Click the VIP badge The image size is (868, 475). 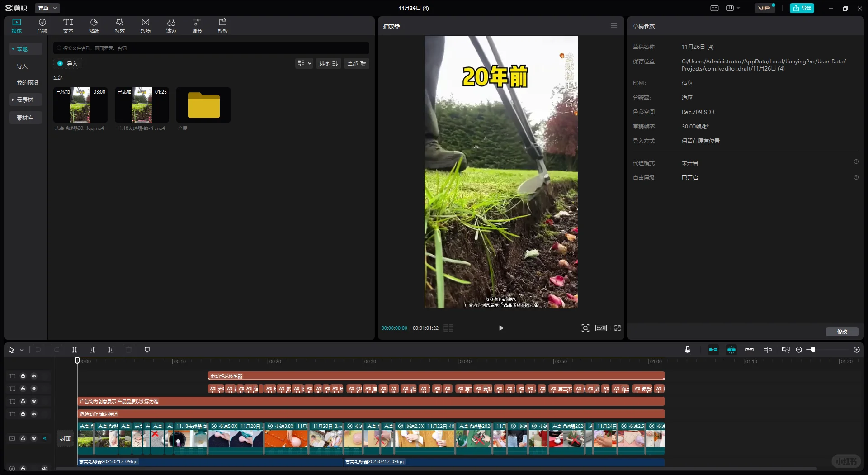pos(764,8)
